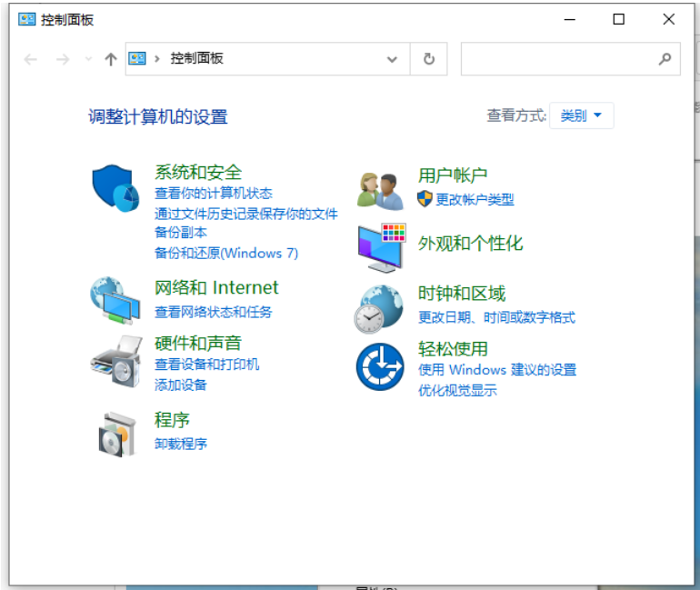Click the 卸载程序 link
Image resolution: width=700 pixels, height=590 pixels.
tap(181, 444)
